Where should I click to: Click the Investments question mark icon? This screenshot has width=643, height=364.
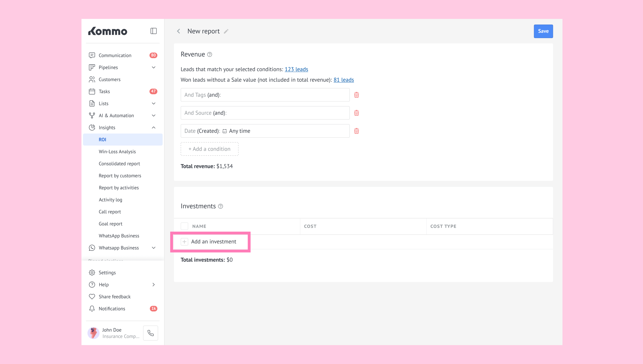220,206
